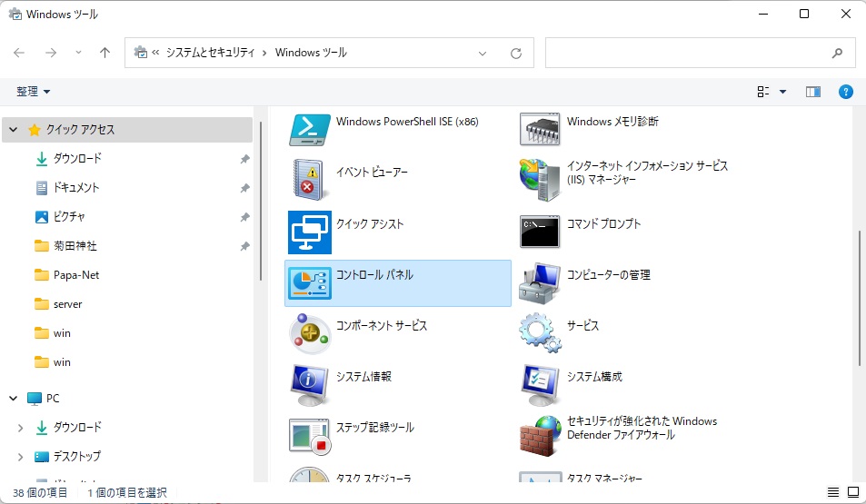Click the コマンド プロンプト label text
This screenshot has height=504, width=866.
click(x=603, y=224)
